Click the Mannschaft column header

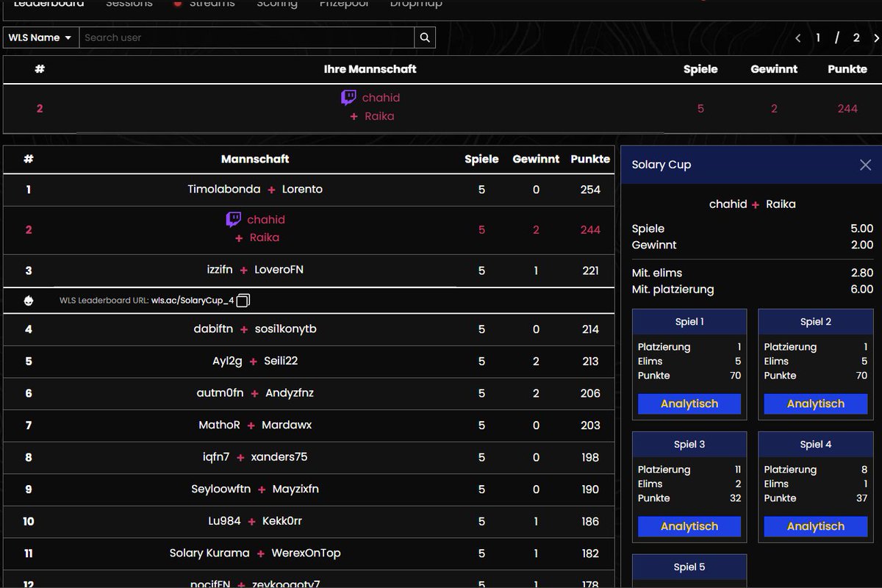coord(255,159)
